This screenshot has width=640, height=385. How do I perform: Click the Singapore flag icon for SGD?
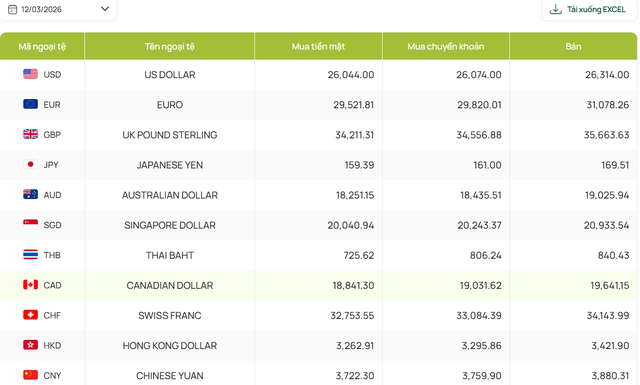[x=30, y=225]
